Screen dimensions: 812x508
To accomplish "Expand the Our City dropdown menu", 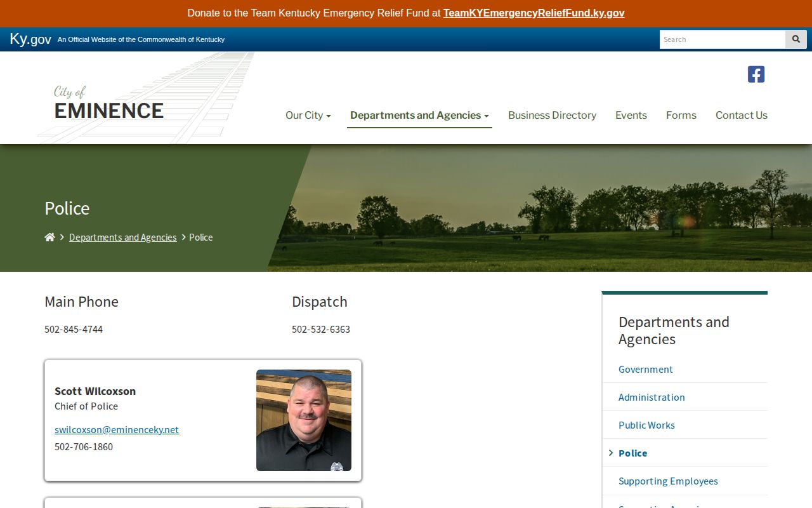I will pyautogui.click(x=308, y=115).
